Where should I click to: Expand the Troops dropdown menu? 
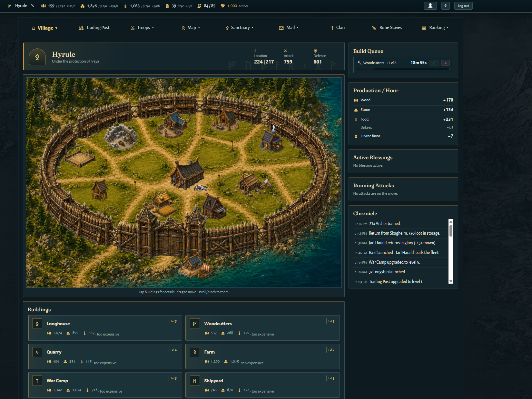pyautogui.click(x=142, y=28)
